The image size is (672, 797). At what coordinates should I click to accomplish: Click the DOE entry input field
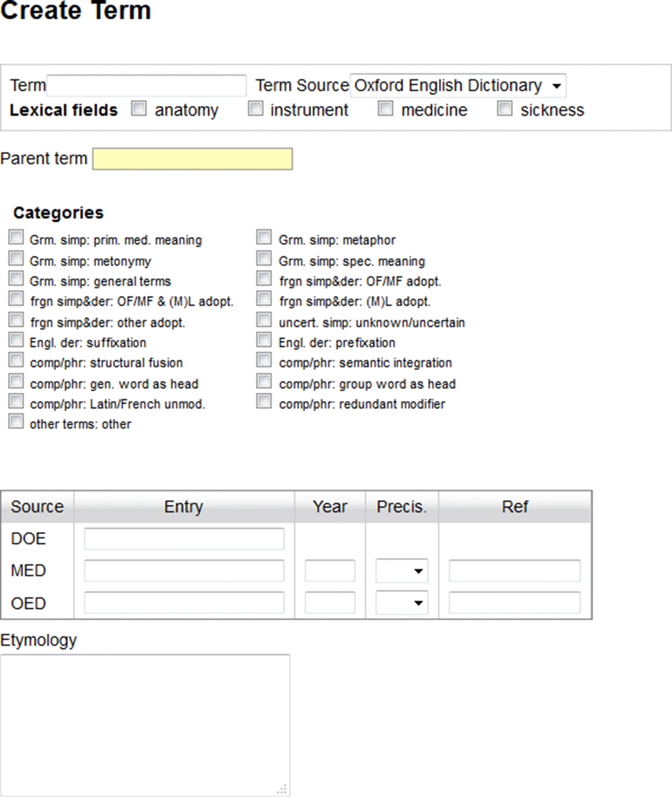coord(184,539)
